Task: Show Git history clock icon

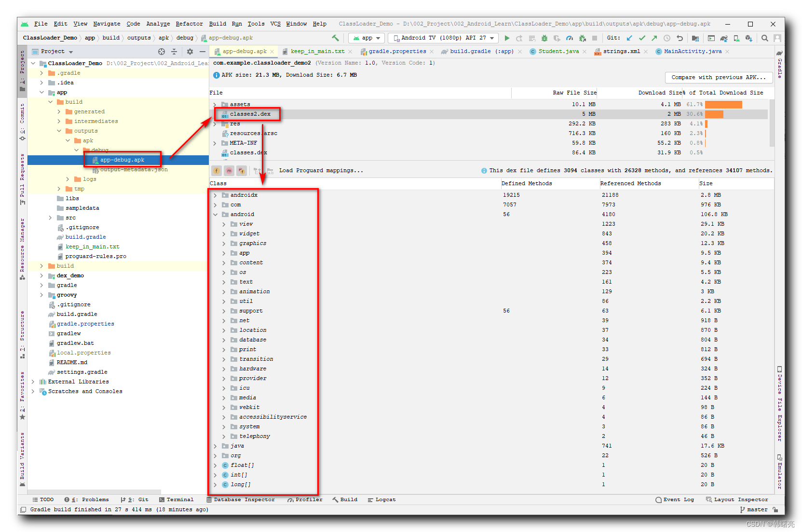Action: (667, 38)
